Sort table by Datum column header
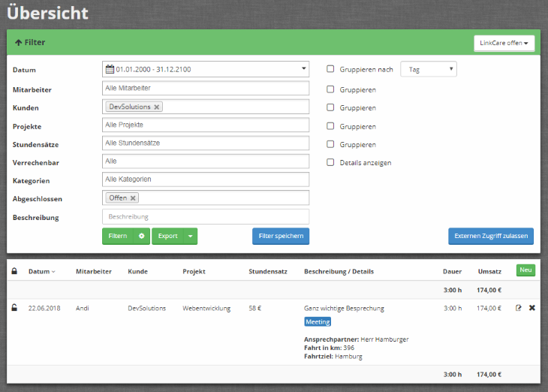 (41, 271)
